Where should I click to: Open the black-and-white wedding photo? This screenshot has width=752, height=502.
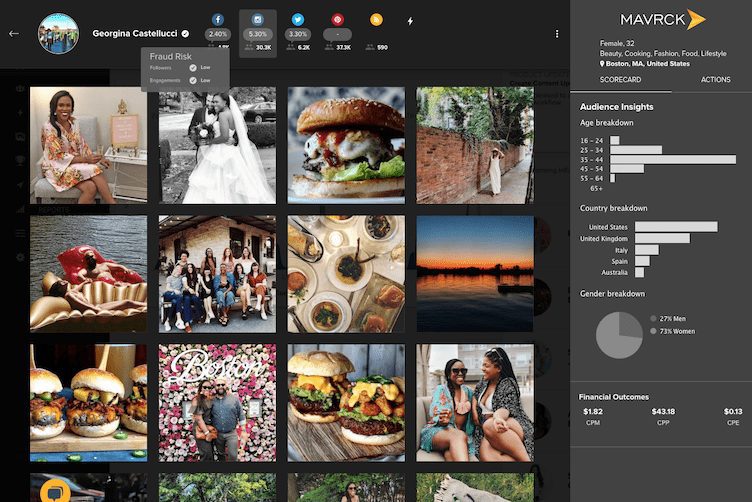tap(217, 145)
